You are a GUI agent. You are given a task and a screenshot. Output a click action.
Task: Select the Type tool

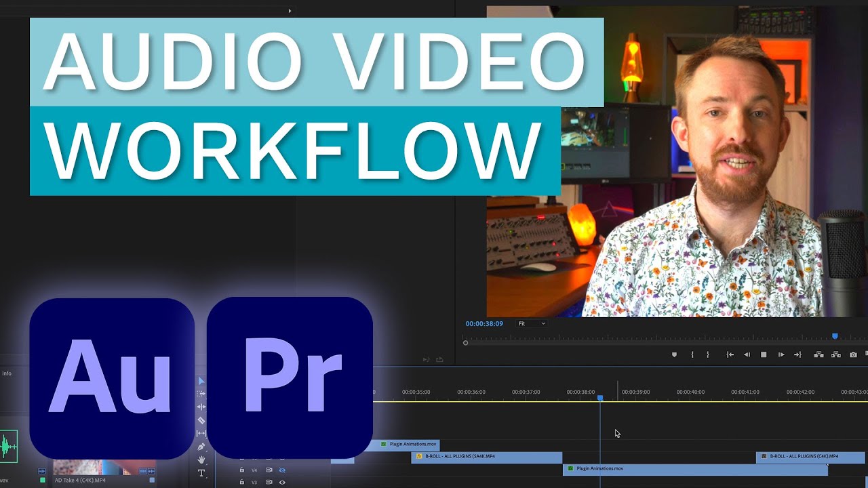coord(201,472)
